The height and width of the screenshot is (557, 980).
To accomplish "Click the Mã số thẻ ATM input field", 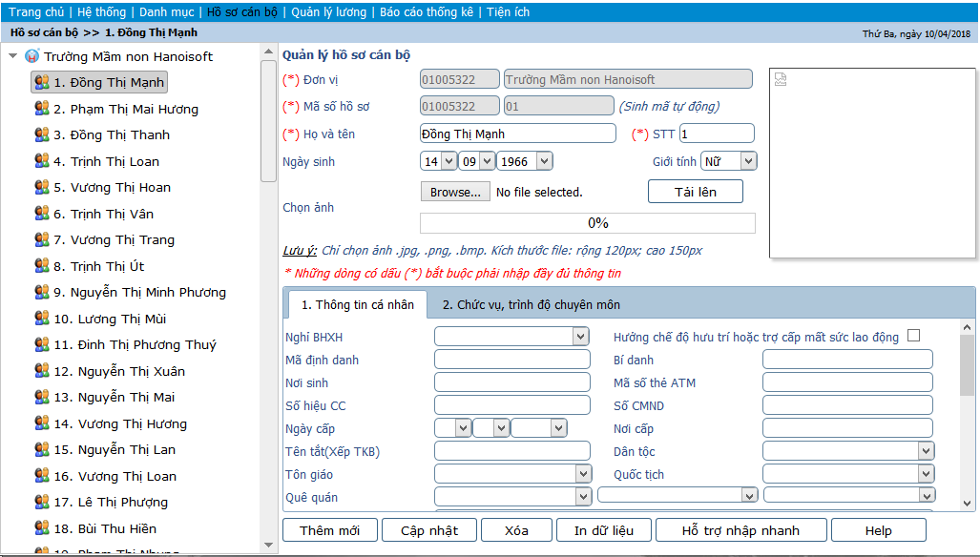I will [x=847, y=382].
